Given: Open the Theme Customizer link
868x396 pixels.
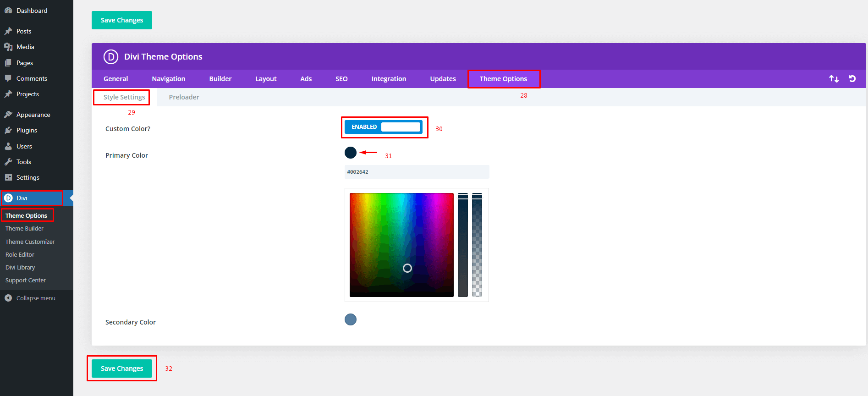Looking at the screenshot, I should 30,242.
